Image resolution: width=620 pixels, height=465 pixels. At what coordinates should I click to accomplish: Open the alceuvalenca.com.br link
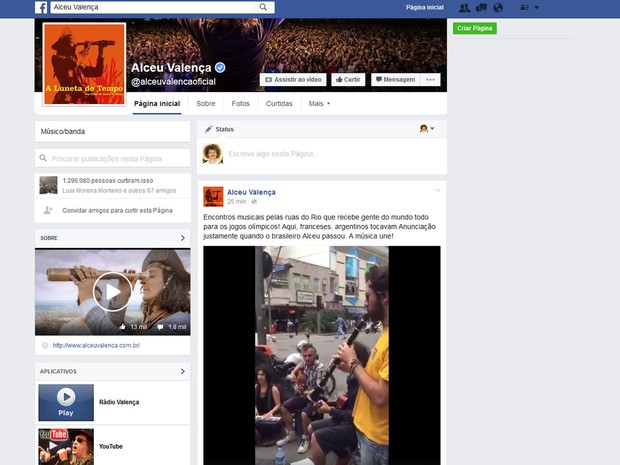(96, 345)
